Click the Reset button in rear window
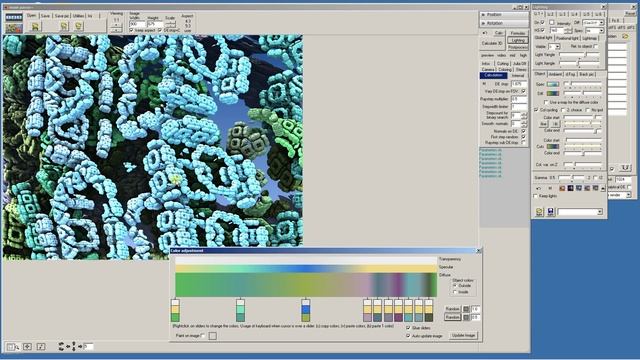The height and width of the screenshot is (360, 640). pos(631,13)
